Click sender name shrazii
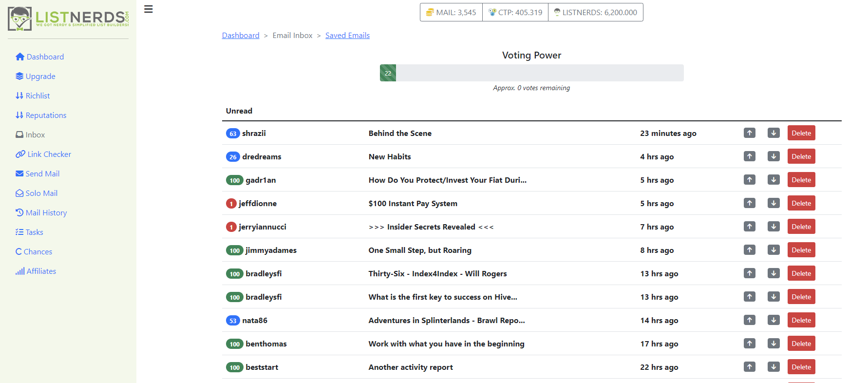Screen dimensions: 868x383 coord(254,133)
